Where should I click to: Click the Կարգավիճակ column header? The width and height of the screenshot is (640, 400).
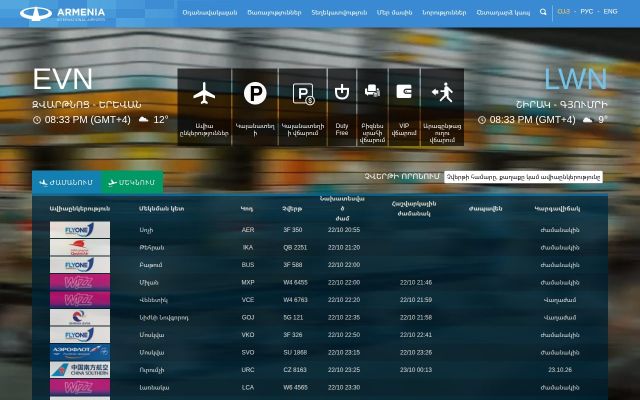[x=557, y=209]
